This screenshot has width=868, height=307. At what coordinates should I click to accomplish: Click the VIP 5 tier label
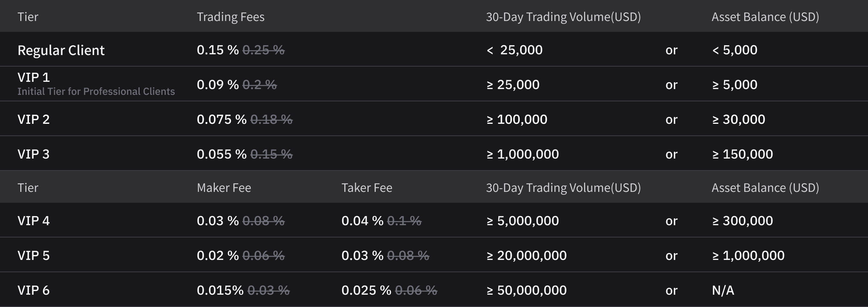click(34, 255)
